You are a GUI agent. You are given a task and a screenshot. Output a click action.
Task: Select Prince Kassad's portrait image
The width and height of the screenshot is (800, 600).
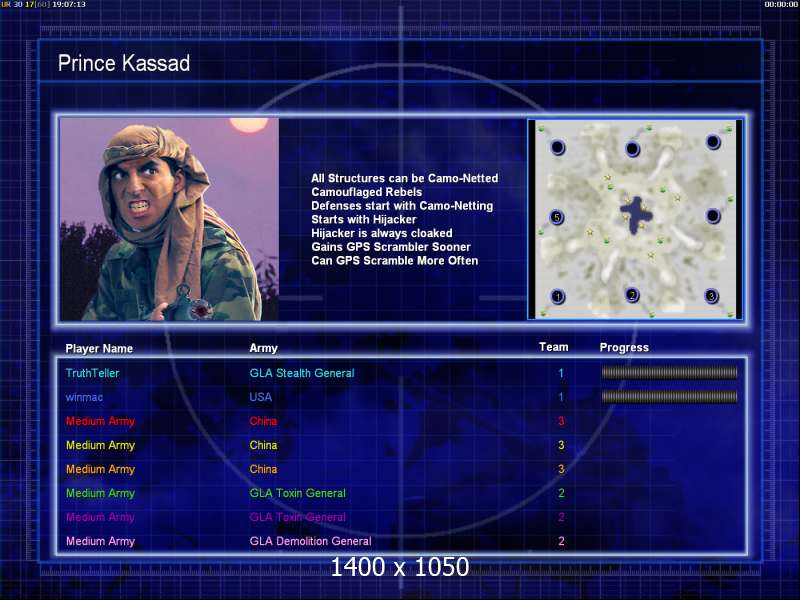169,219
